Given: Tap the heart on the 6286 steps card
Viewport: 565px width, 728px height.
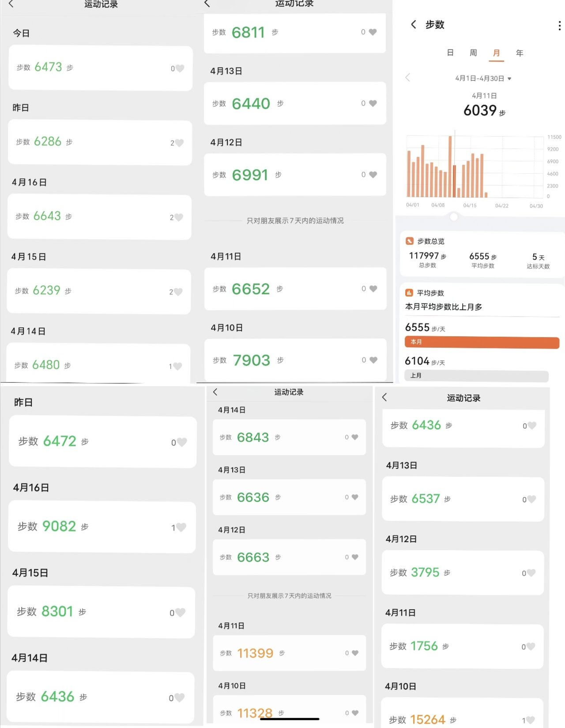Looking at the screenshot, I should point(179,143).
